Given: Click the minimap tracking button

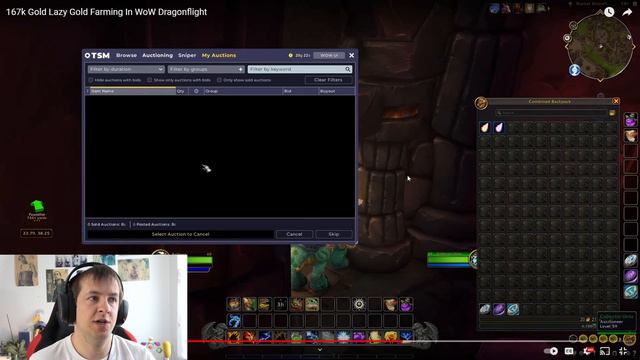Looking at the screenshot, I should (567, 38).
